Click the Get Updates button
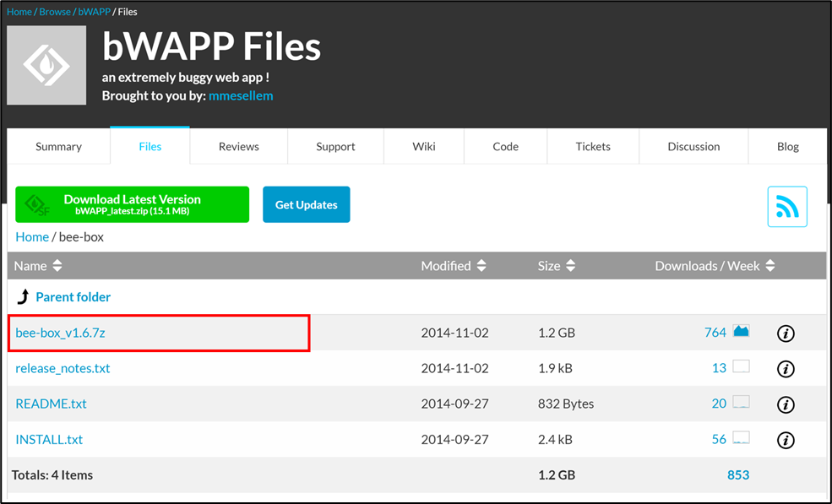 point(306,204)
